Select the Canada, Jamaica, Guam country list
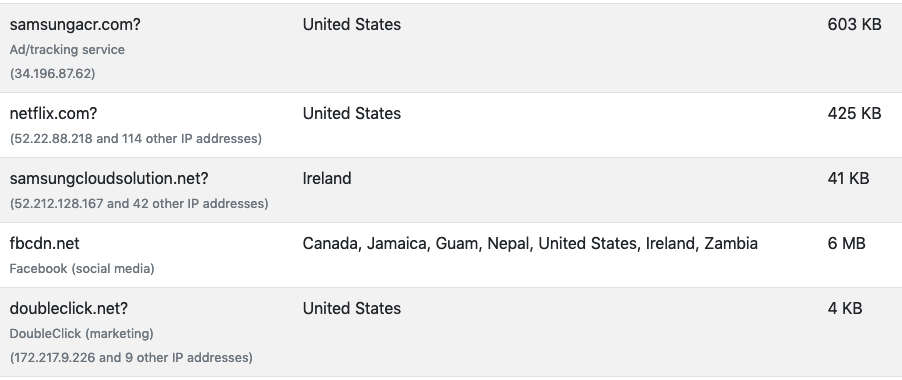 (x=530, y=244)
